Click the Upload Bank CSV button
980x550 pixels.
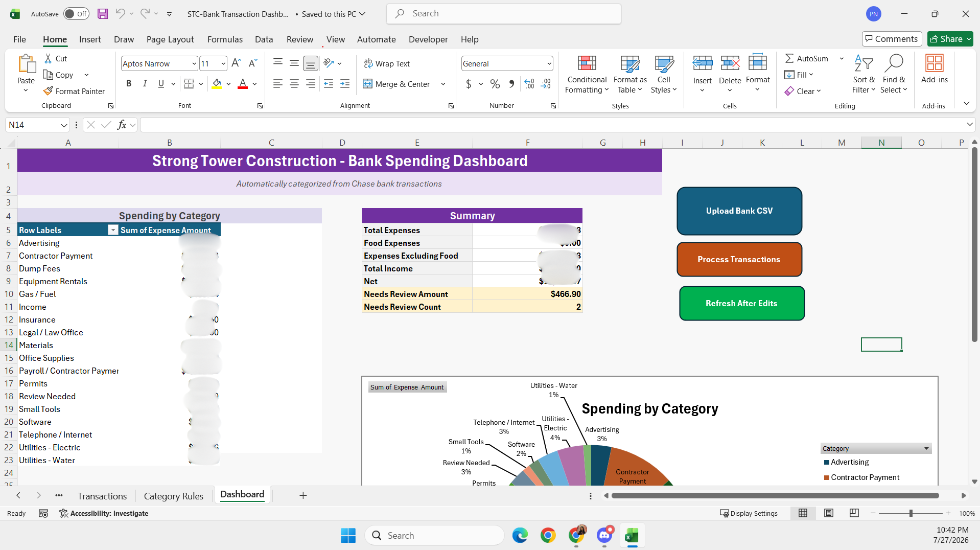pyautogui.click(x=739, y=211)
